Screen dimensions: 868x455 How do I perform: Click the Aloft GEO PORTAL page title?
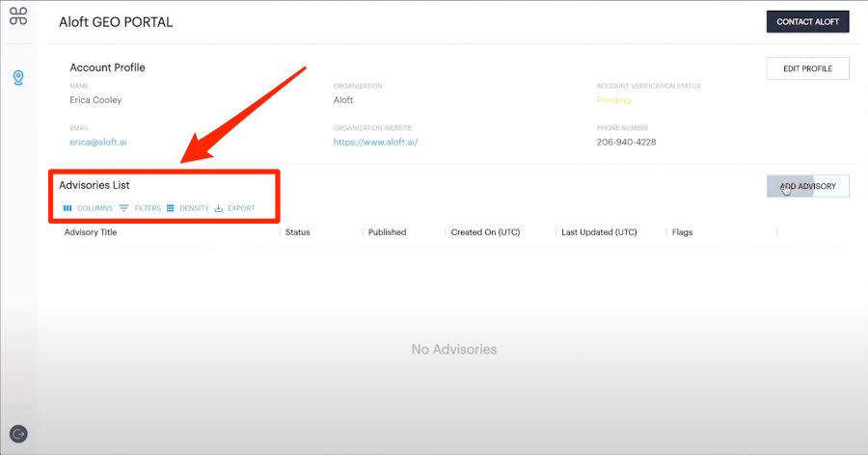click(116, 22)
